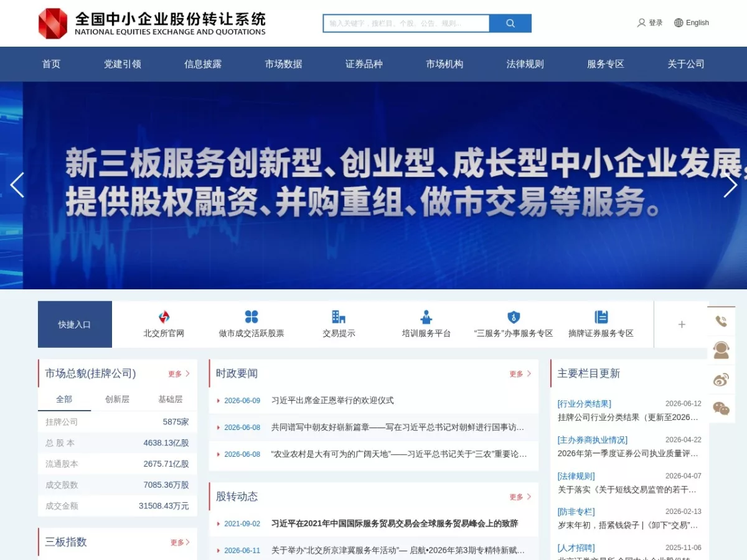The height and width of the screenshot is (560, 747).
Task: Click 更多 link beside 时政要闻
Action: tap(520, 374)
